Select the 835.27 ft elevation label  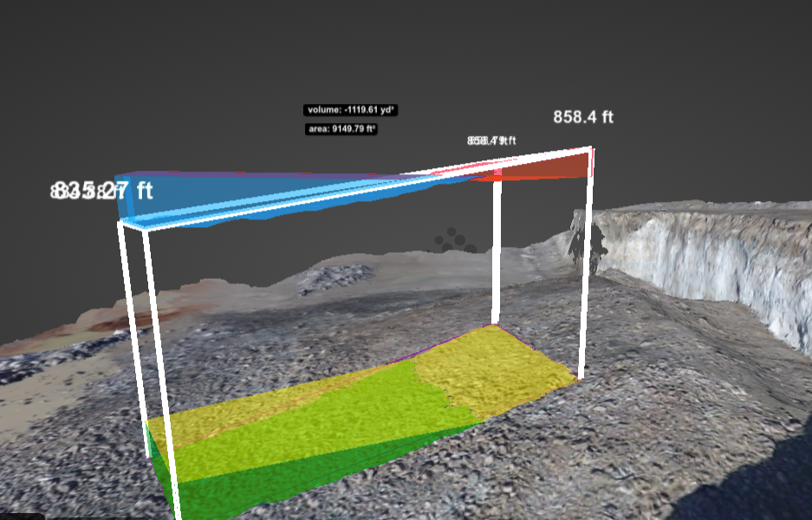[101, 191]
